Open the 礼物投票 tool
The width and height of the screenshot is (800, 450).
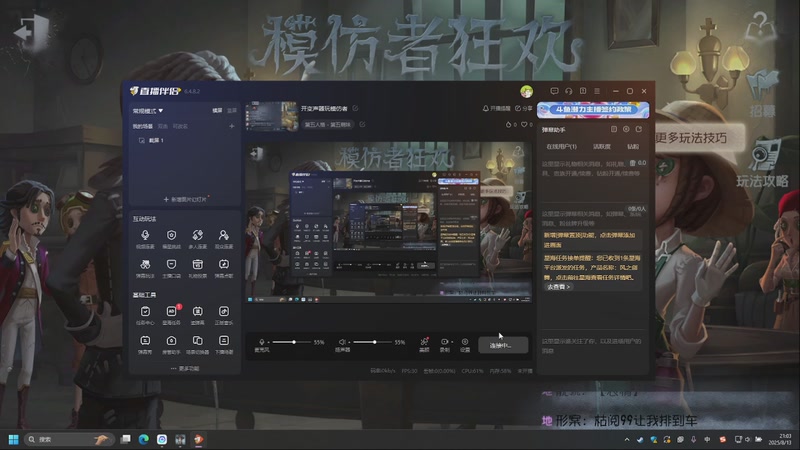[197, 268]
